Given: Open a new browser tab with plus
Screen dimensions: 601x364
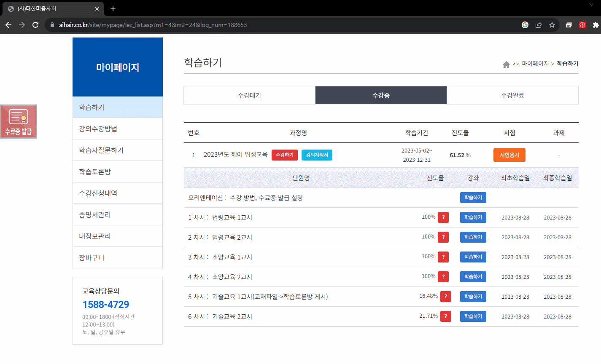Looking at the screenshot, I should click(113, 8).
